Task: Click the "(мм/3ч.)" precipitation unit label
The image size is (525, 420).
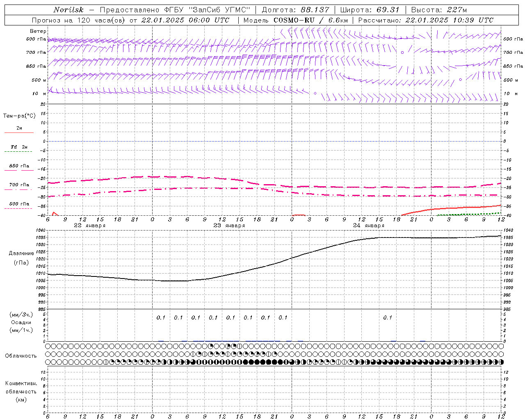Action: (x=21, y=315)
